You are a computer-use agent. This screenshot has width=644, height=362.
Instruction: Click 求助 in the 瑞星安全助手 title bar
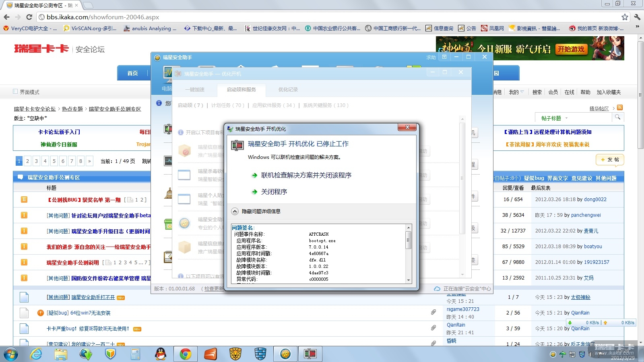pyautogui.click(x=431, y=58)
